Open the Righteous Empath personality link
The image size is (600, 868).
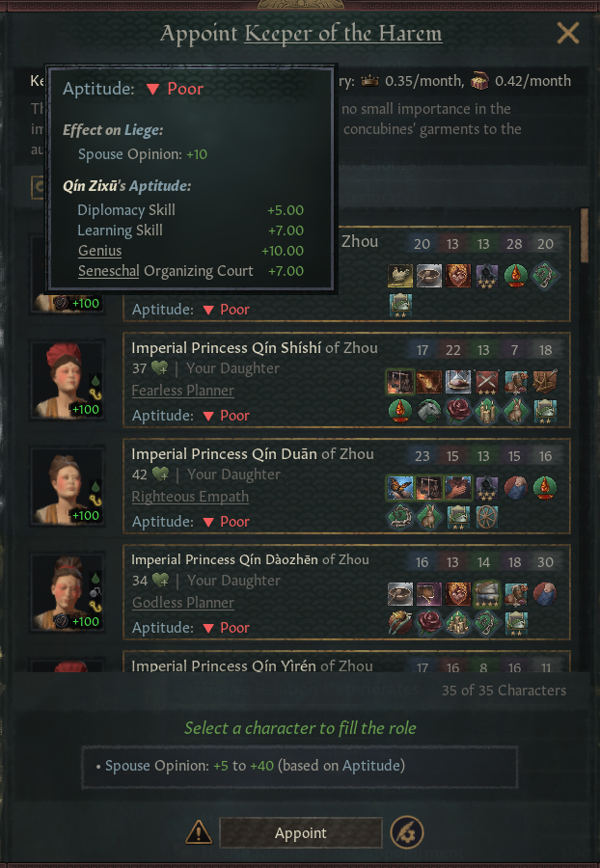coord(190,497)
